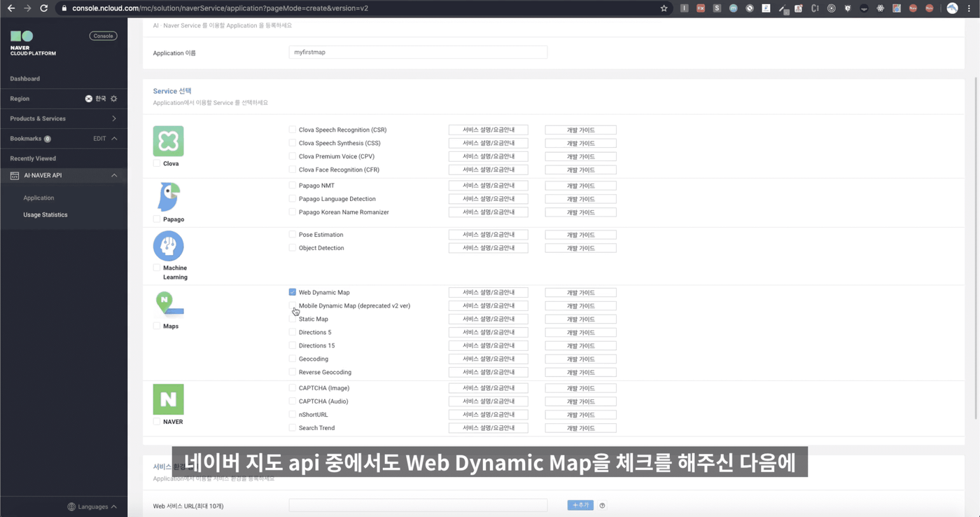980x517 pixels.
Task: Click the Application 이름 input field
Action: point(418,53)
